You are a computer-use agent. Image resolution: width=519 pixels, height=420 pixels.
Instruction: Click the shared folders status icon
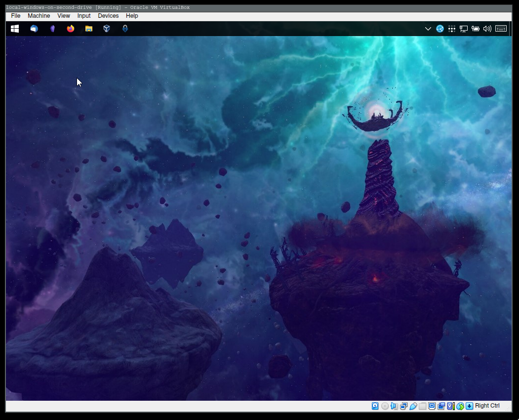(422, 406)
